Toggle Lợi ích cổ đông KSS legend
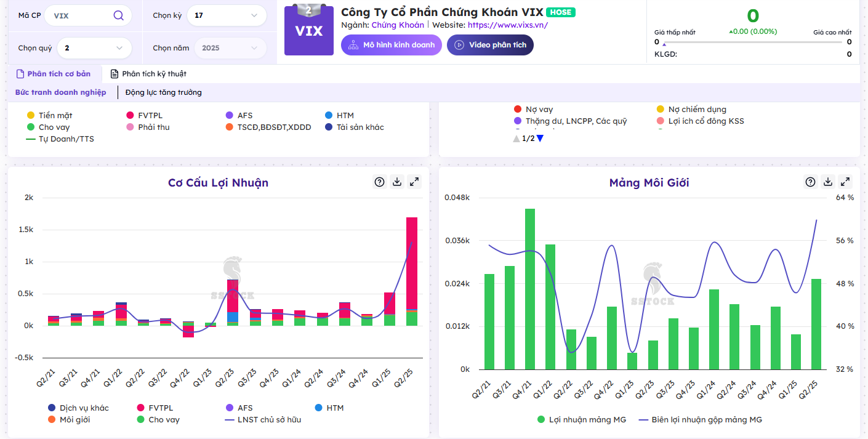The image size is (868, 439). click(x=700, y=121)
